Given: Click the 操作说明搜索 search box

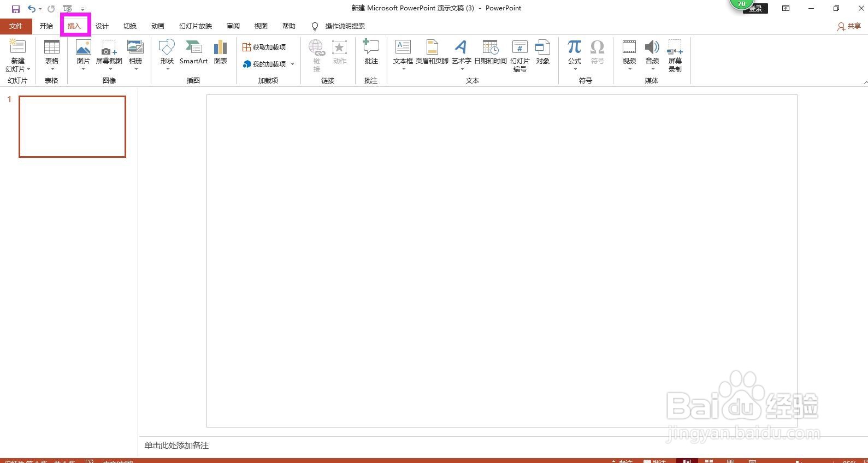Looking at the screenshot, I should 345,26.
